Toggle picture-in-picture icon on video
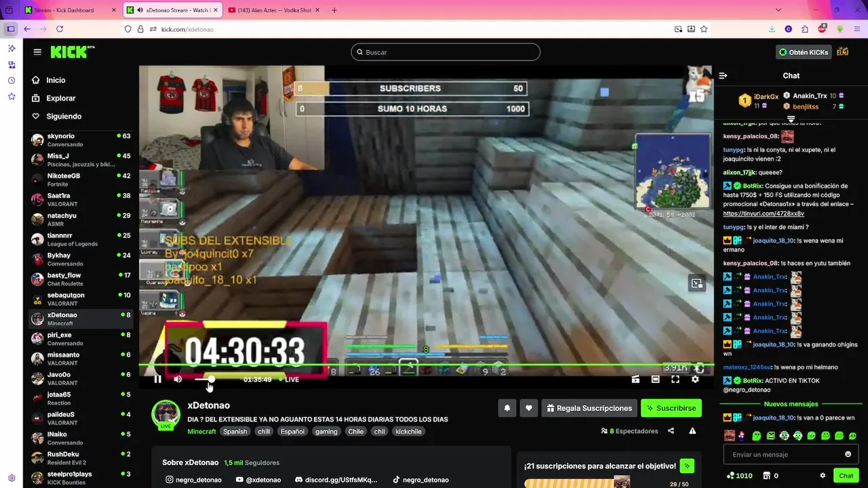This screenshot has height=488, width=868. click(x=696, y=283)
